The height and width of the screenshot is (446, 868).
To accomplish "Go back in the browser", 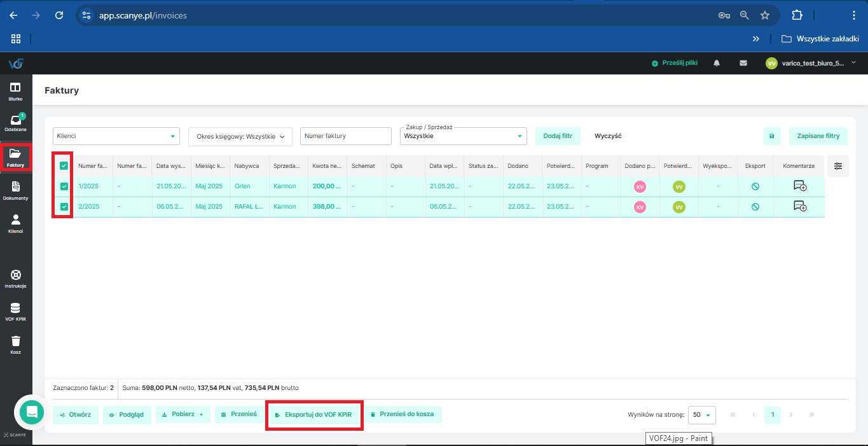I will click(13, 15).
